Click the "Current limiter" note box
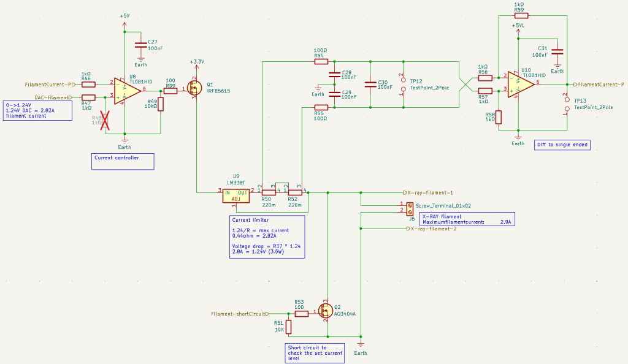628x364 pixels. 267,237
